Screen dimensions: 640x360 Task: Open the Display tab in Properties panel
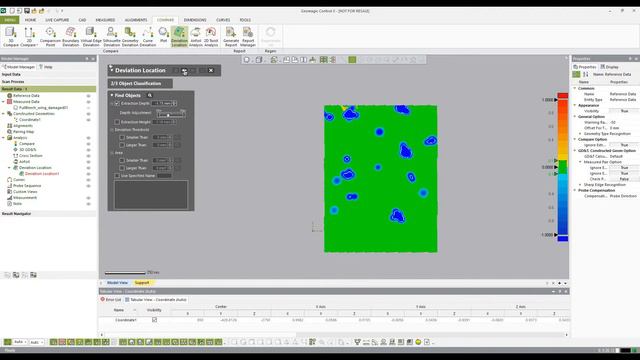click(x=609, y=67)
